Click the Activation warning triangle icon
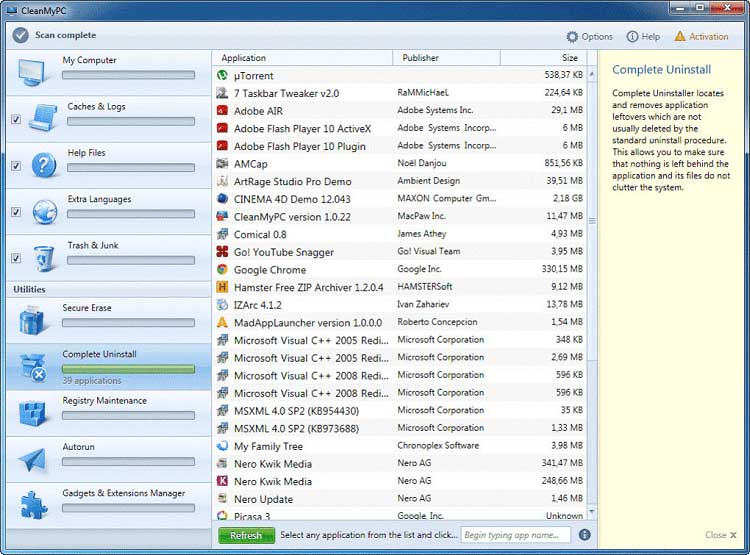 pos(680,36)
